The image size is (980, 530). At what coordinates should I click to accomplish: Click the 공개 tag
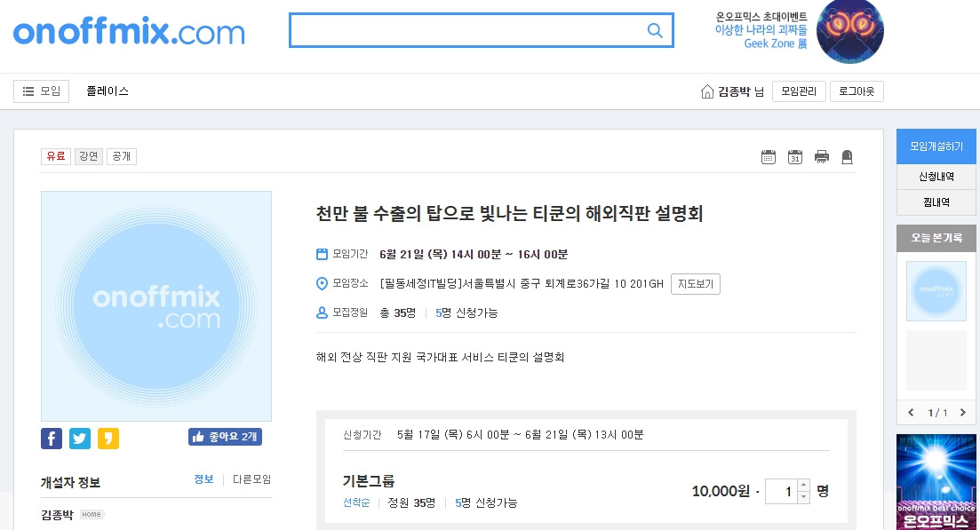[x=121, y=156]
